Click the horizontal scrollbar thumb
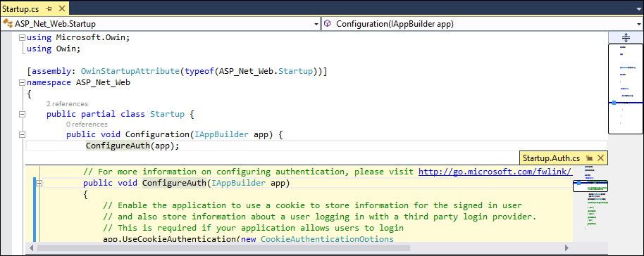The height and width of the screenshot is (256, 644). click(223, 248)
